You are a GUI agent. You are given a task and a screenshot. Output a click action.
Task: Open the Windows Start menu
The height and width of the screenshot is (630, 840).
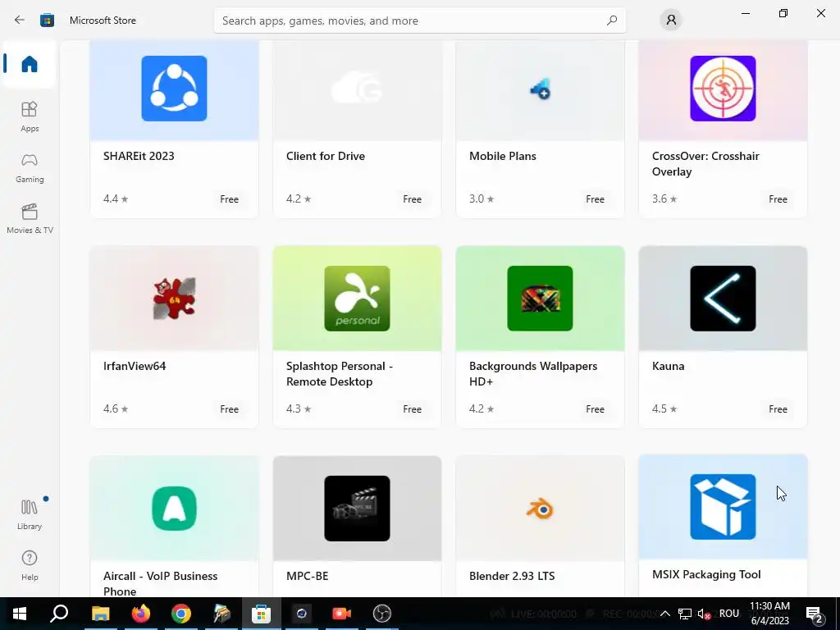pos(20,614)
